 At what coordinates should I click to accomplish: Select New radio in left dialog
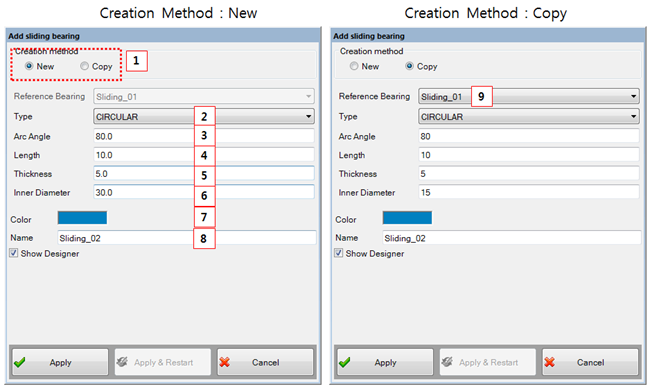pos(29,66)
